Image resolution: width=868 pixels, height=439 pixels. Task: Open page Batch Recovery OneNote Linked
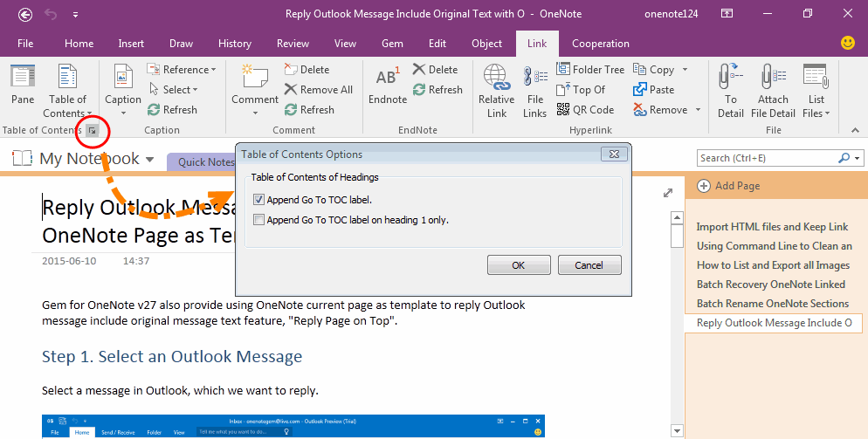tap(770, 285)
